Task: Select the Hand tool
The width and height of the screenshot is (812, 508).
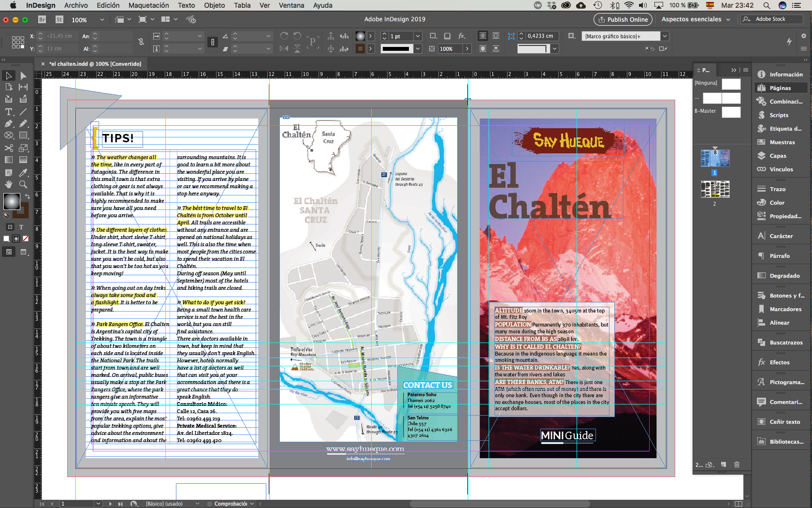Action: pyautogui.click(x=9, y=184)
